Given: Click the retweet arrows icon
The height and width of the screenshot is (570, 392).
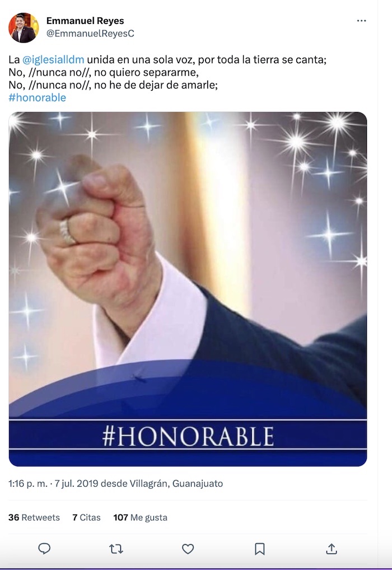Looking at the screenshot, I should click(x=116, y=549).
